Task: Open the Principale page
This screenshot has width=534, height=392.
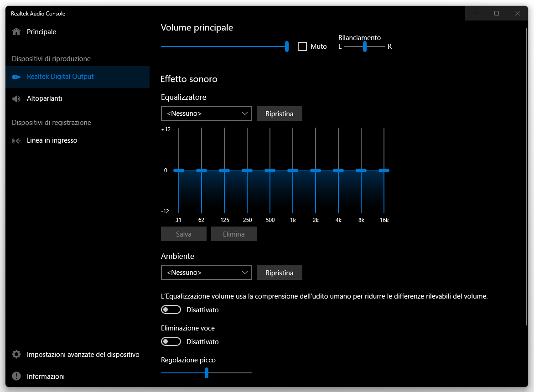Action: (78, 31)
